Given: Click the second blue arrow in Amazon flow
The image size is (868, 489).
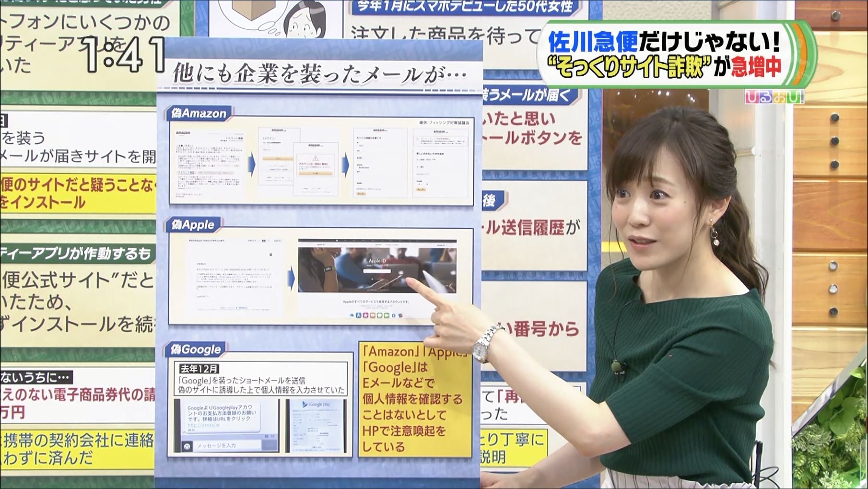Looking at the screenshot, I should coord(345,164).
